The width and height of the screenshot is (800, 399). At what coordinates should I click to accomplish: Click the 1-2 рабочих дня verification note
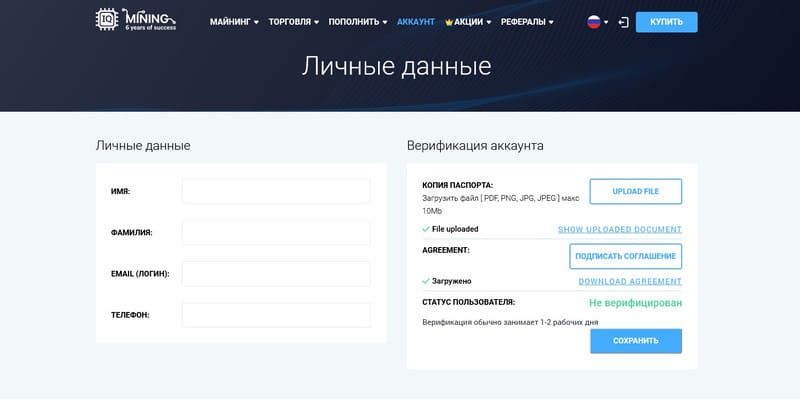pos(510,322)
